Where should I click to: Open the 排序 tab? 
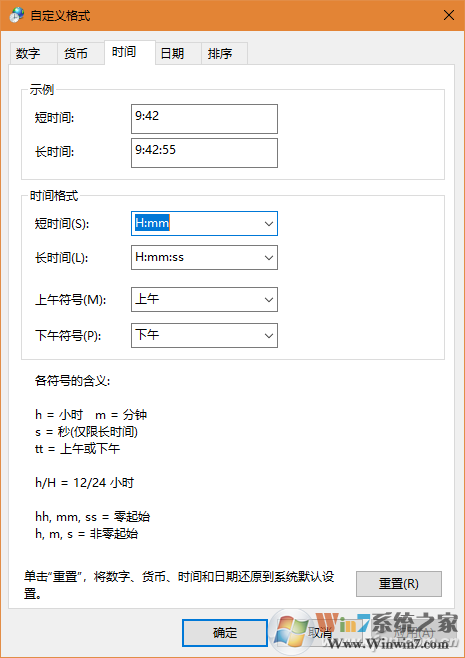click(x=225, y=53)
